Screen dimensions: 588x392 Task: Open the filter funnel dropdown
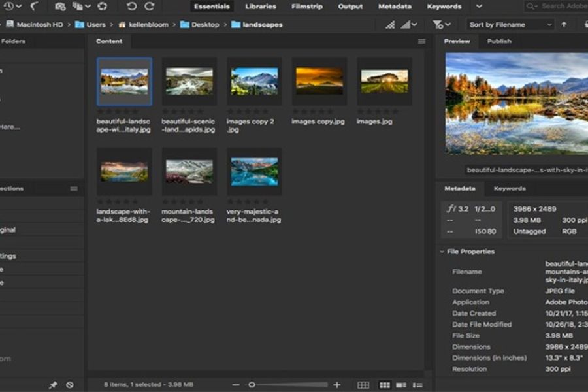tap(442, 25)
